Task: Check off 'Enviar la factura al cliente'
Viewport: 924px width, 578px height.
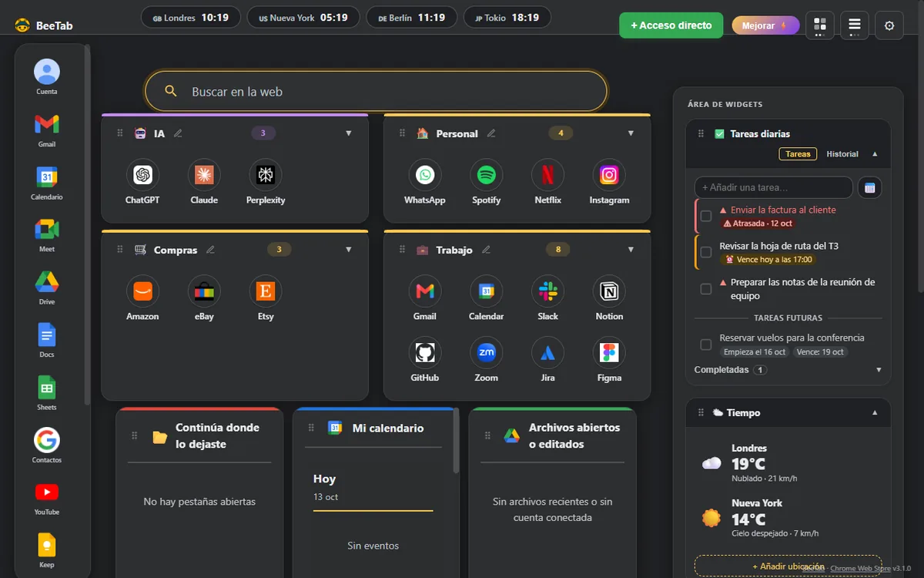Action: pos(706,216)
